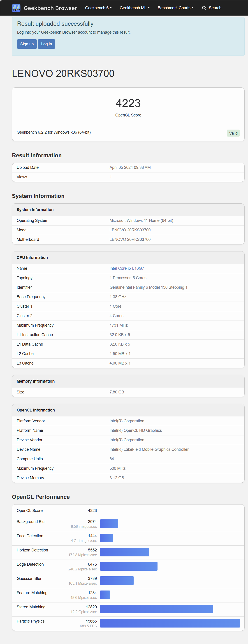Screen dimensions: 248x644
Task: Click "Intel(R) LakeField Mobile Graphics Controller" text
Action: [x=149, y=449]
